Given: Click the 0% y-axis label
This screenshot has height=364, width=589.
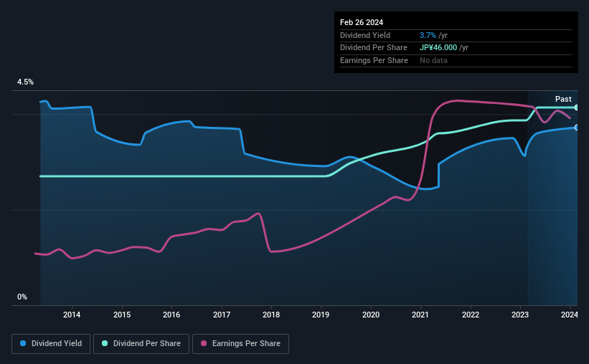Looking at the screenshot, I should tap(22, 297).
